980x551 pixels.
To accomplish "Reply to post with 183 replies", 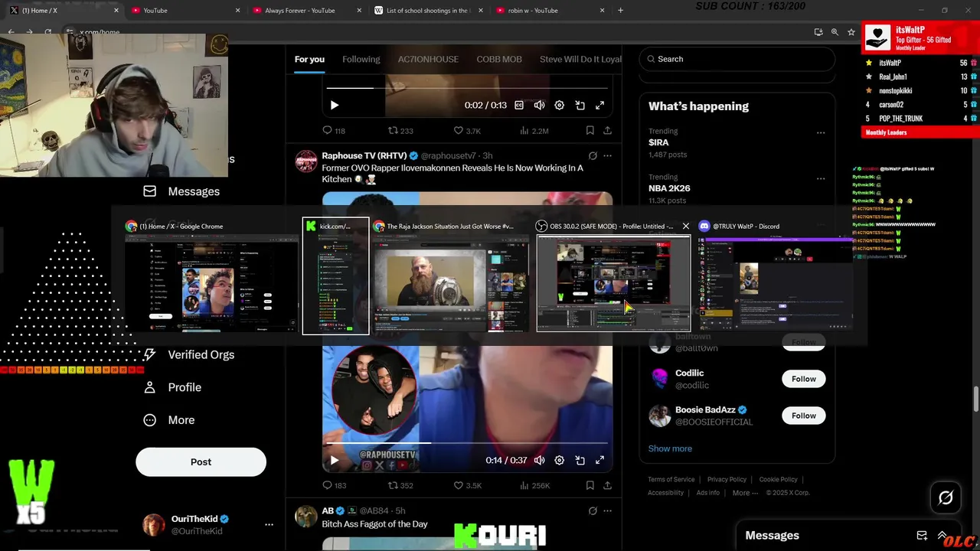I will tap(334, 485).
